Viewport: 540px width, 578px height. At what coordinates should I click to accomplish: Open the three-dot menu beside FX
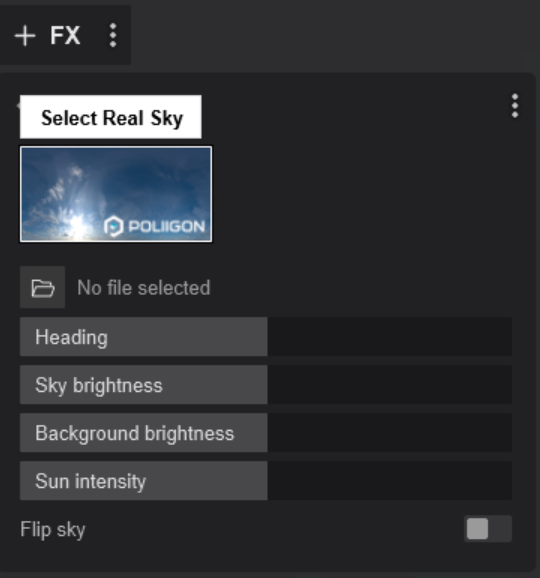click(x=113, y=35)
